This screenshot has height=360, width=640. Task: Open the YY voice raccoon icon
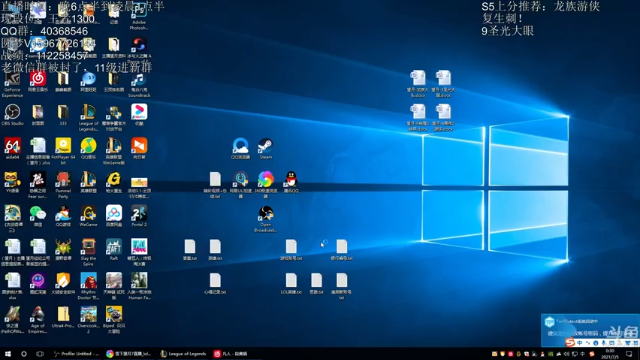(x=12, y=182)
